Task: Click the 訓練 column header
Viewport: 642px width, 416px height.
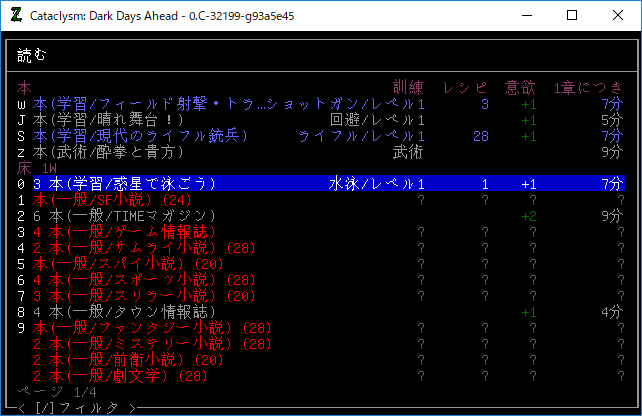Action: click(409, 88)
